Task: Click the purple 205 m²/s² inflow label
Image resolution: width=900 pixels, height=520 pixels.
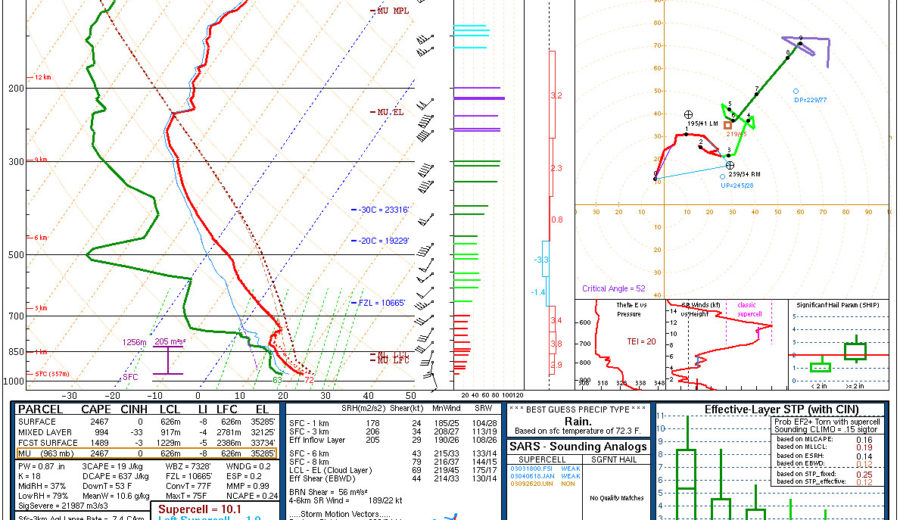Action: tap(169, 342)
